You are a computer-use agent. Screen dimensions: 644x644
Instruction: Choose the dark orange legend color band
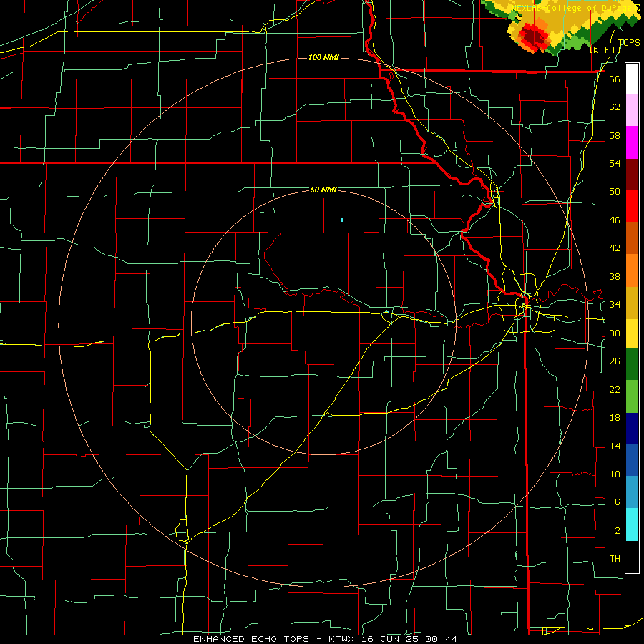632,238
